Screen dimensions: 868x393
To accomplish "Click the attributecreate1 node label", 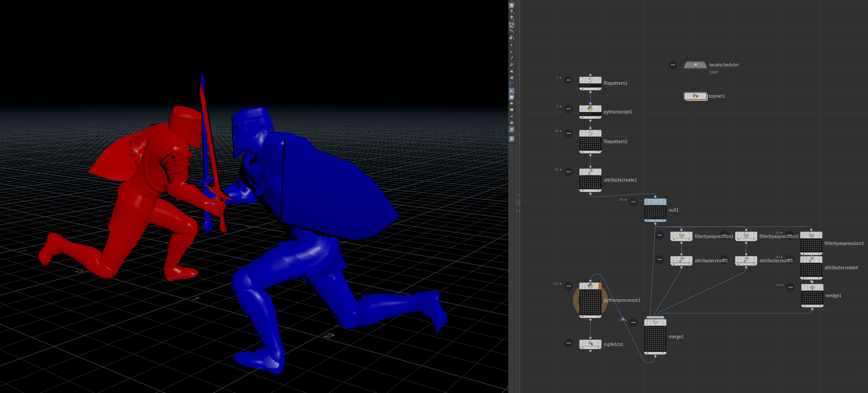I will (620, 180).
